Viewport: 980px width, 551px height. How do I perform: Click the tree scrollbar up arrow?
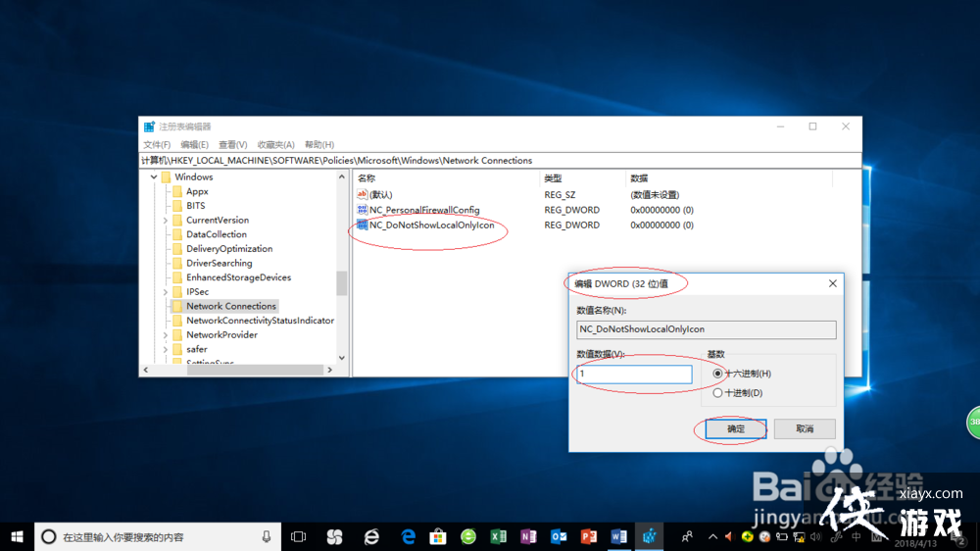[341, 177]
